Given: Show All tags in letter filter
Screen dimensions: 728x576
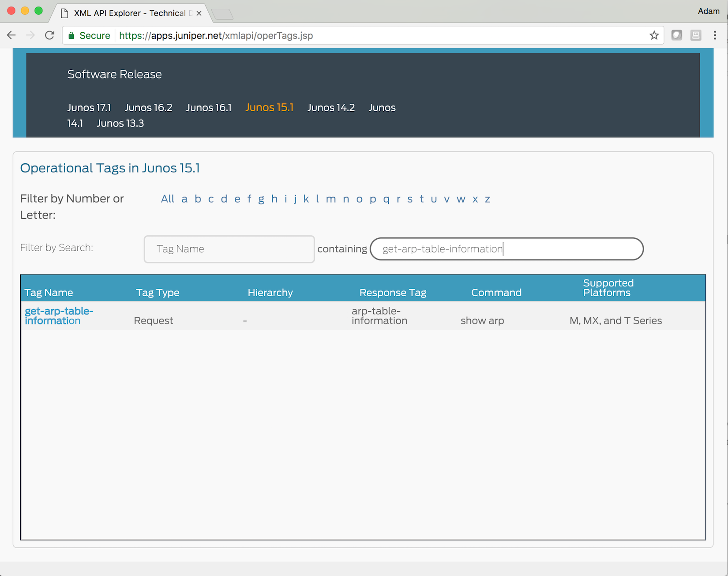Looking at the screenshot, I should [168, 199].
